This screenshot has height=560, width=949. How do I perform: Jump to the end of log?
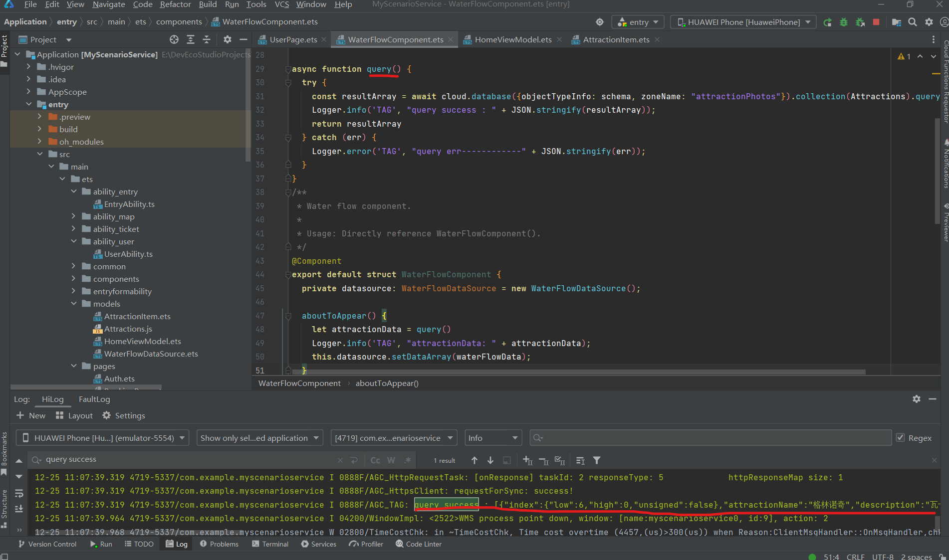(19, 509)
